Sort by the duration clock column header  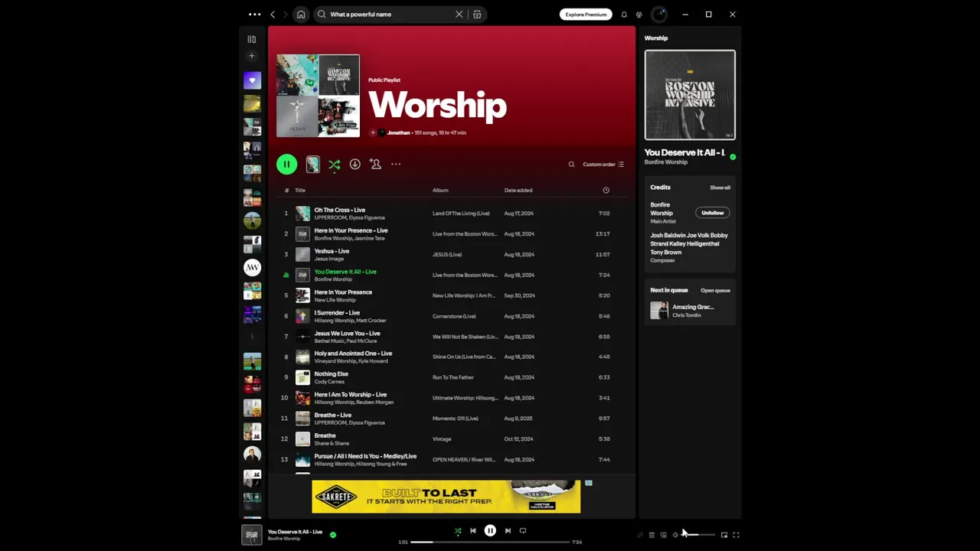point(606,190)
